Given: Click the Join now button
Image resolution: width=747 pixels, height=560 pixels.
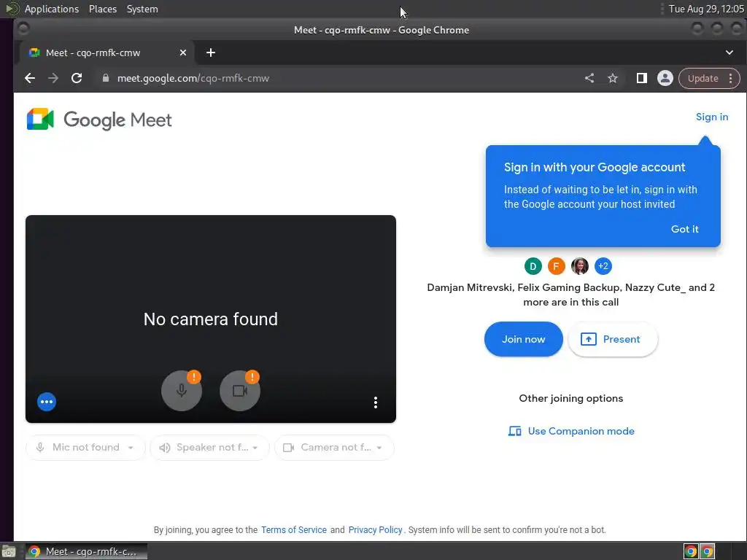Looking at the screenshot, I should point(523,339).
